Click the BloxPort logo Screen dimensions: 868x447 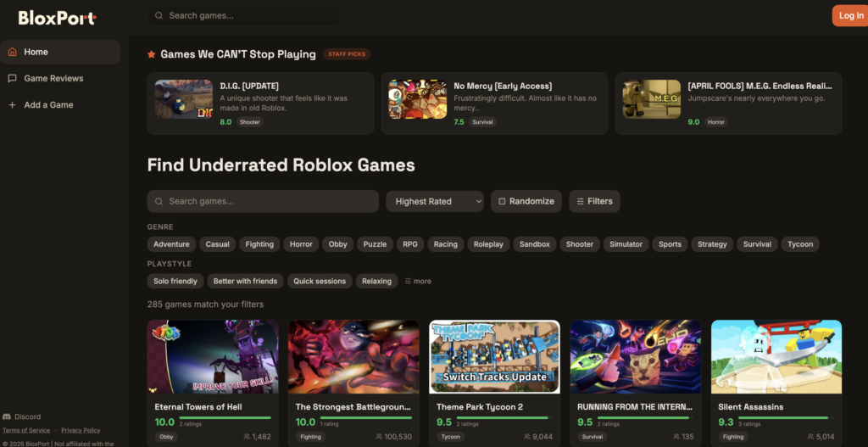click(x=58, y=17)
